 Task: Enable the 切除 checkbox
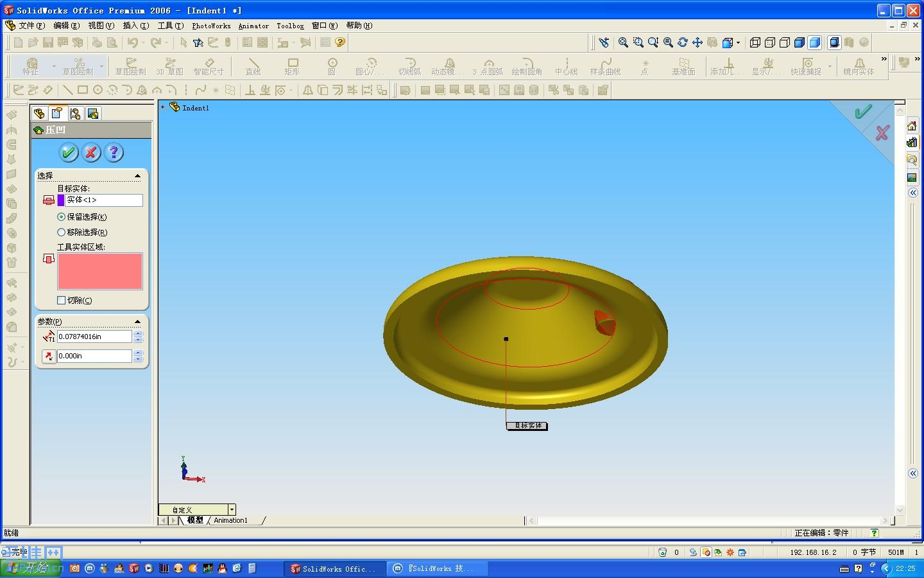coord(62,300)
